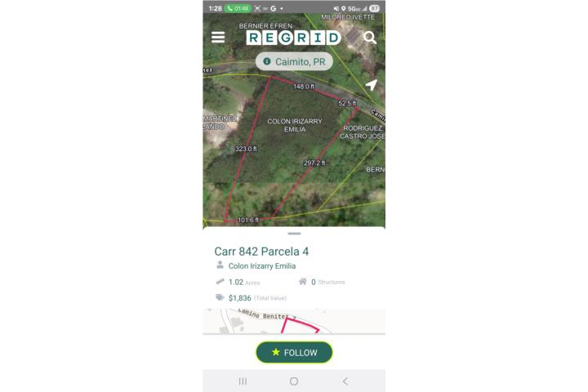Tap the info icon beside Caimito, PR
Image resolution: width=588 pixels, height=392 pixels.
click(x=266, y=61)
